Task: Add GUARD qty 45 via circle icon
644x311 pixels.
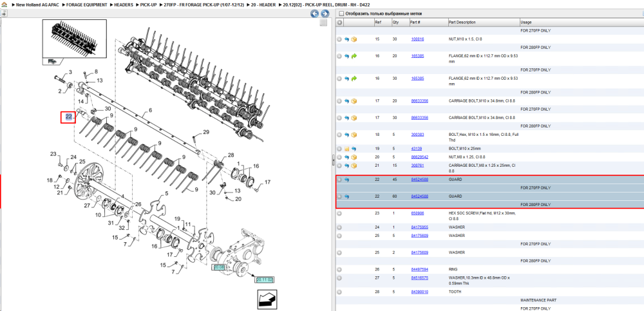Action: coord(339,180)
